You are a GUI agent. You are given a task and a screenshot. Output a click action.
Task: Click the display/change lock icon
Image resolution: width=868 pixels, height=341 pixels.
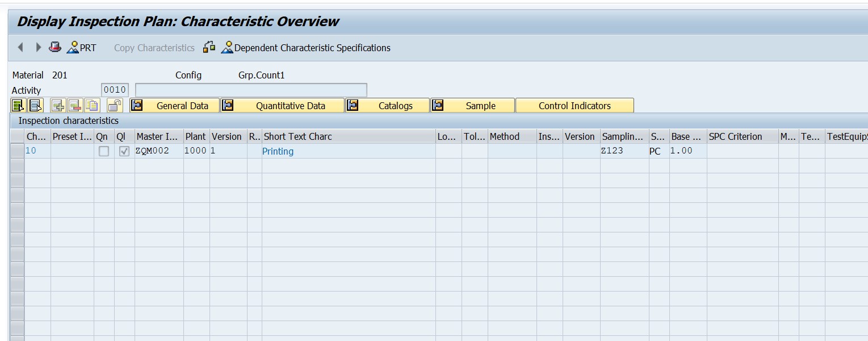[114, 105]
